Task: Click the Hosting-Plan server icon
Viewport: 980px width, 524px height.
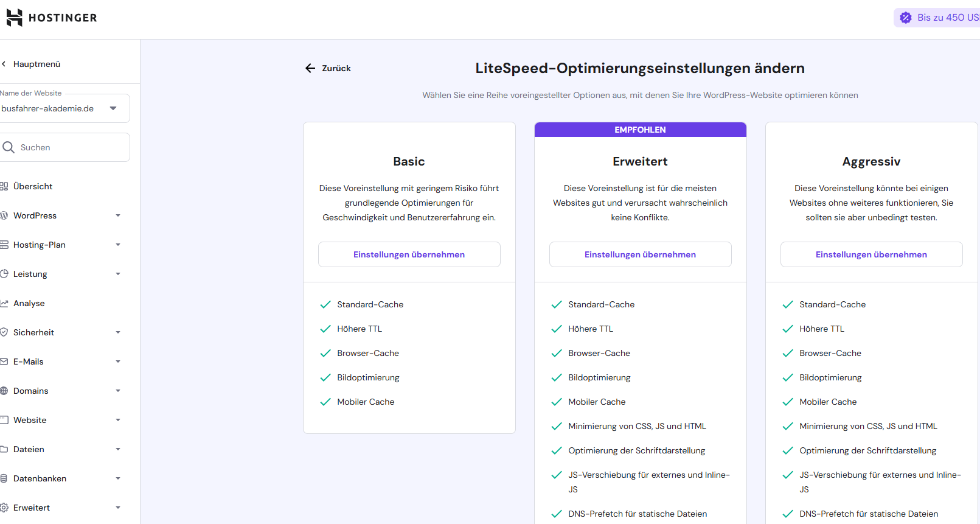Action: [4, 245]
